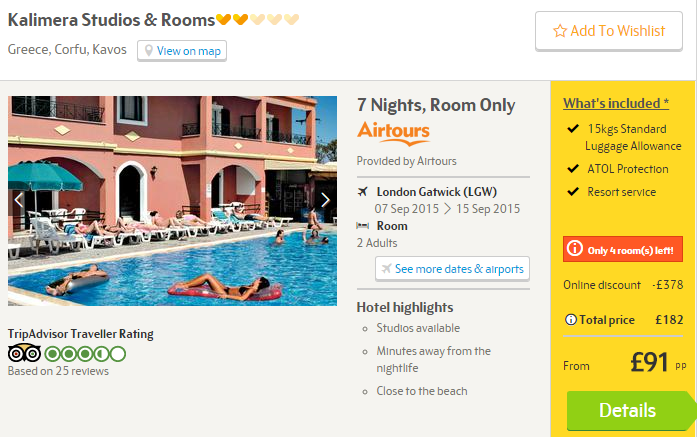The image size is (697, 437).
Task: Click the TripAdvisor green rating circles
Action: pos(85,354)
